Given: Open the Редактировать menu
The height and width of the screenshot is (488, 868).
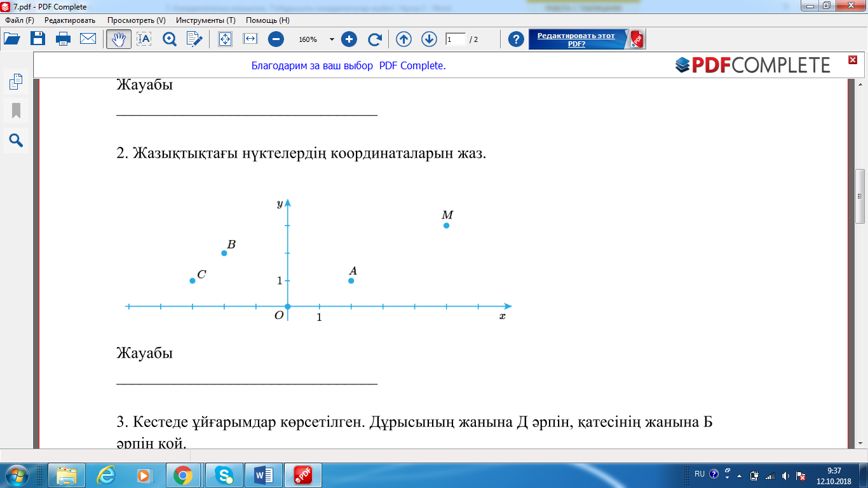Looking at the screenshot, I should coord(70,20).
